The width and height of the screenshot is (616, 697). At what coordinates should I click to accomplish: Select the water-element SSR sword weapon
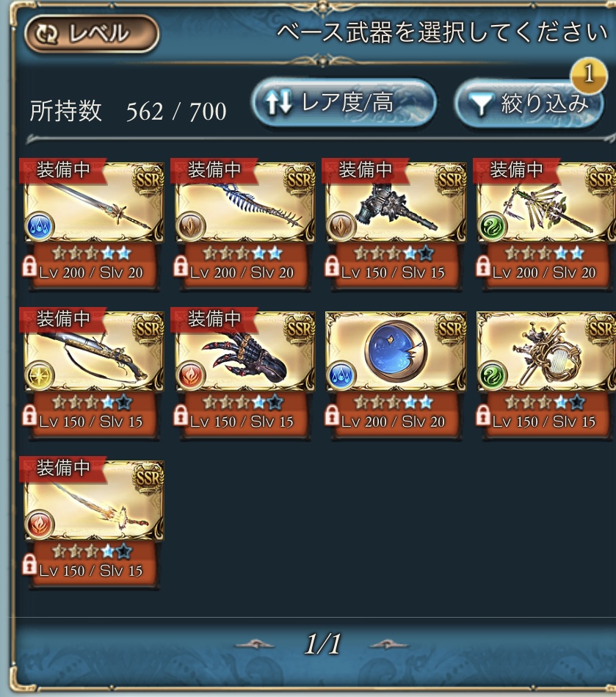coord(93,225)
